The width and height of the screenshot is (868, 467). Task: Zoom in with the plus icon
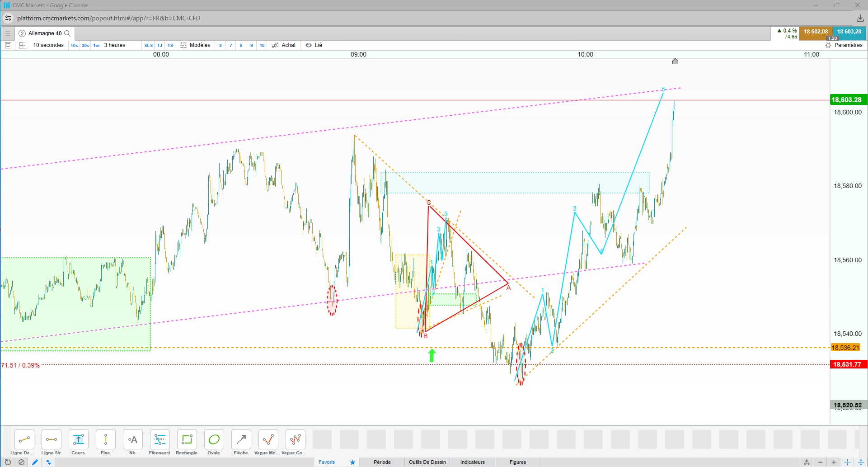point(834,462)
